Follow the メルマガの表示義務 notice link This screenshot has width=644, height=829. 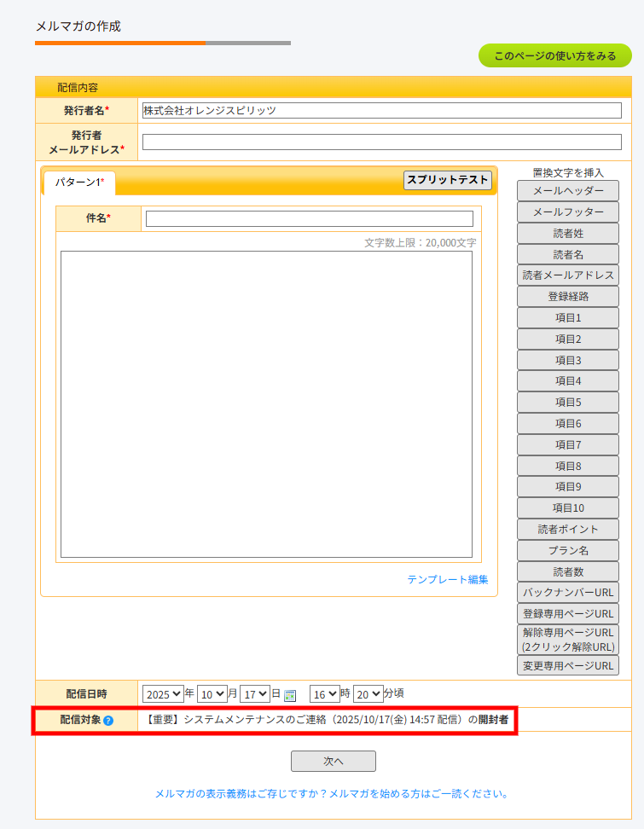(331, 793)
